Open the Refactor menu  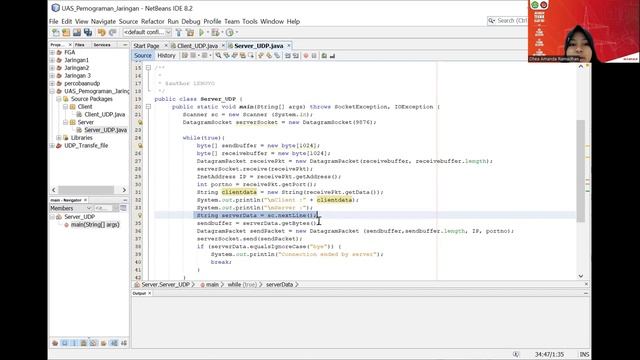point(153,21)
